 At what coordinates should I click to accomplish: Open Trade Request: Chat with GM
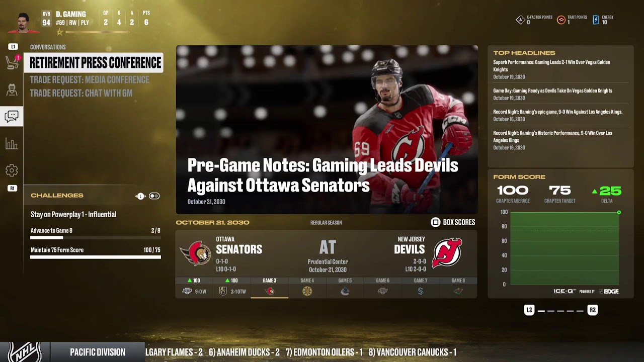pyautogui.click(x=81, y=93)
